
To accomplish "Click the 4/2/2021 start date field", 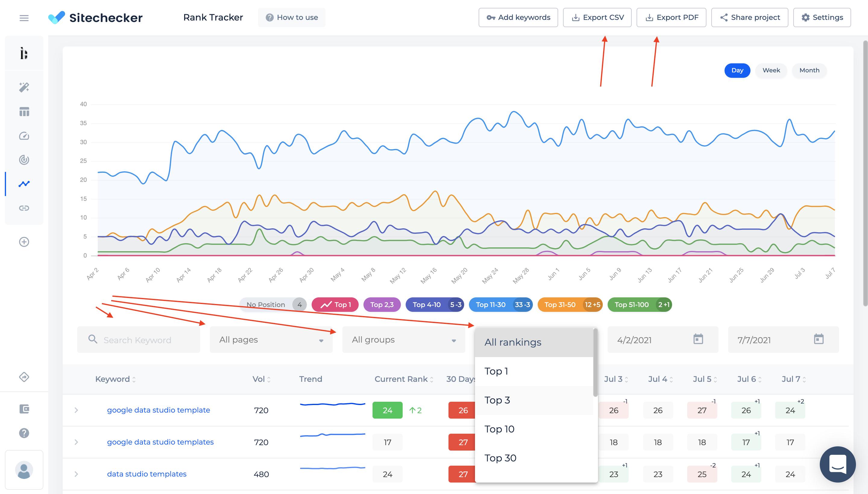I will (x=663, y=340).
